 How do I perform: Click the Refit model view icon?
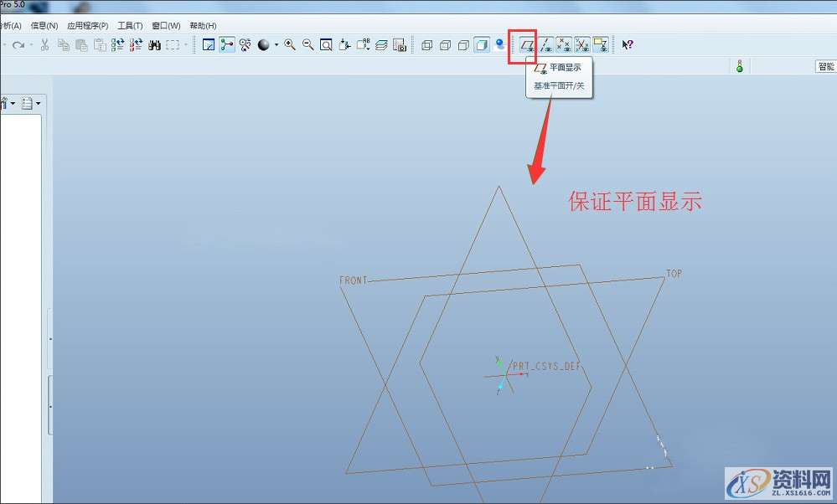325,44
